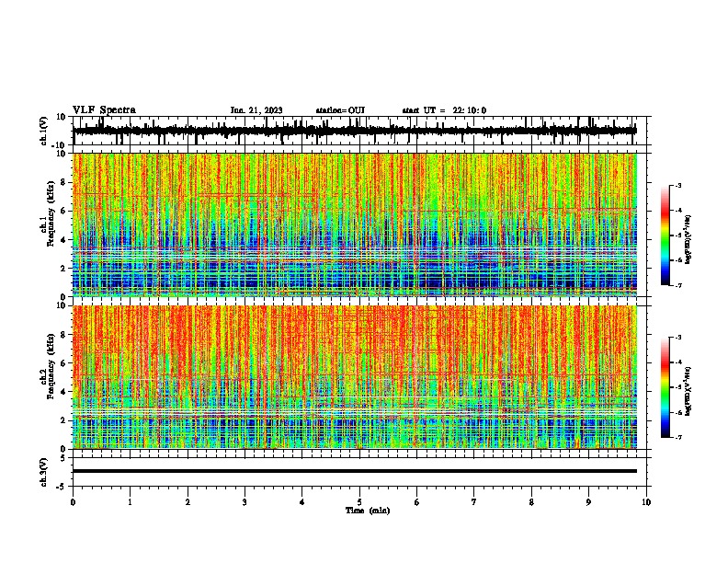
Task: Click the ch.1 spectrogram color scale bar
Action: 665,236
